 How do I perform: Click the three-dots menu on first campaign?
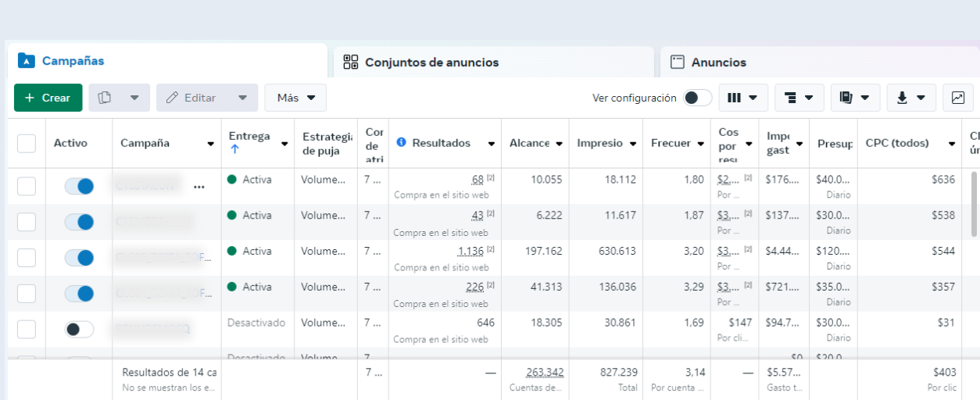199,187
